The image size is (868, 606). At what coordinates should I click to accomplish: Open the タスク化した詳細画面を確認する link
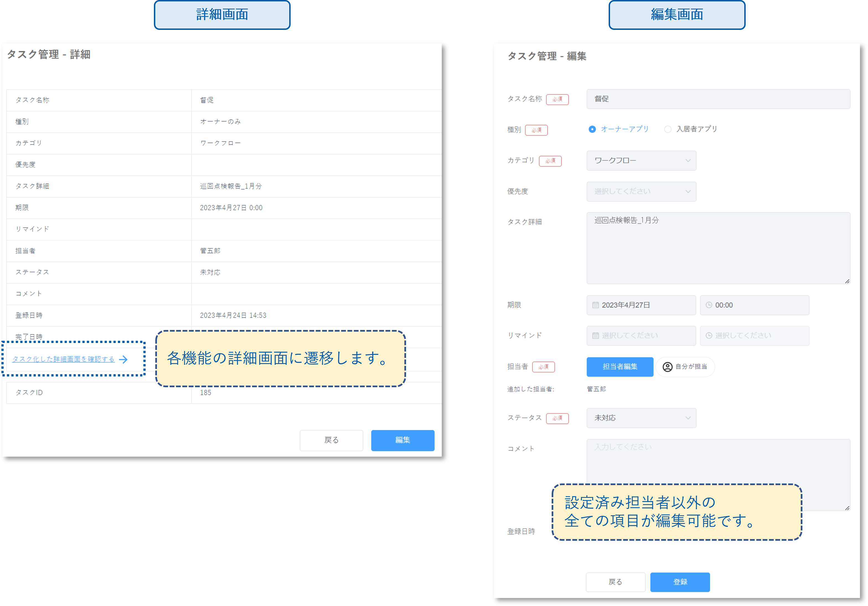tap(63, 359)
